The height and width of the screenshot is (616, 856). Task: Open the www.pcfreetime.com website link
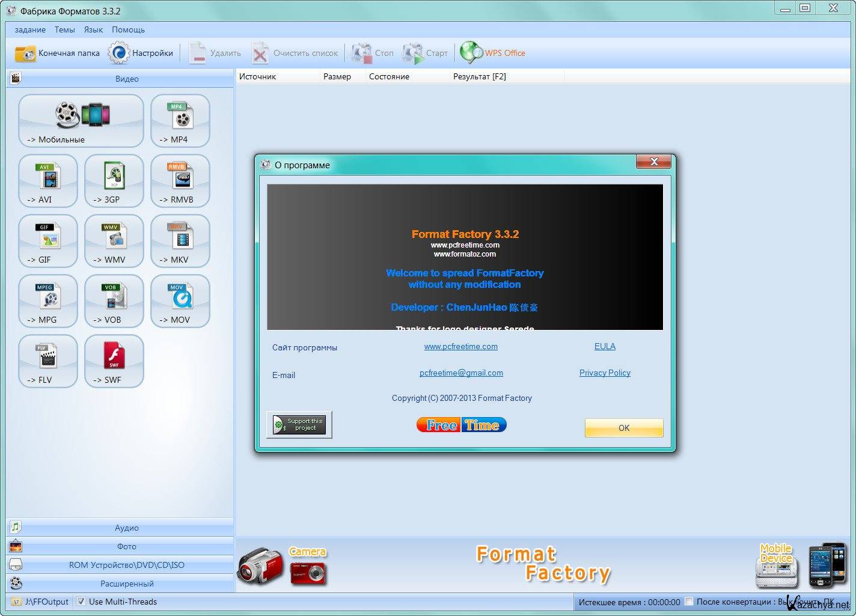point(460,346)
